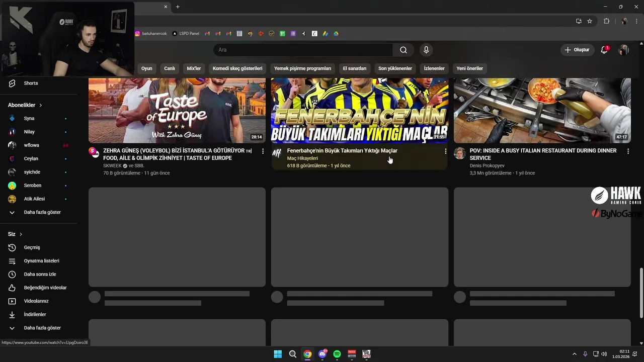Click the YouTube search magnifier button
Screen dimensions: 644x362
click(404, 50)
